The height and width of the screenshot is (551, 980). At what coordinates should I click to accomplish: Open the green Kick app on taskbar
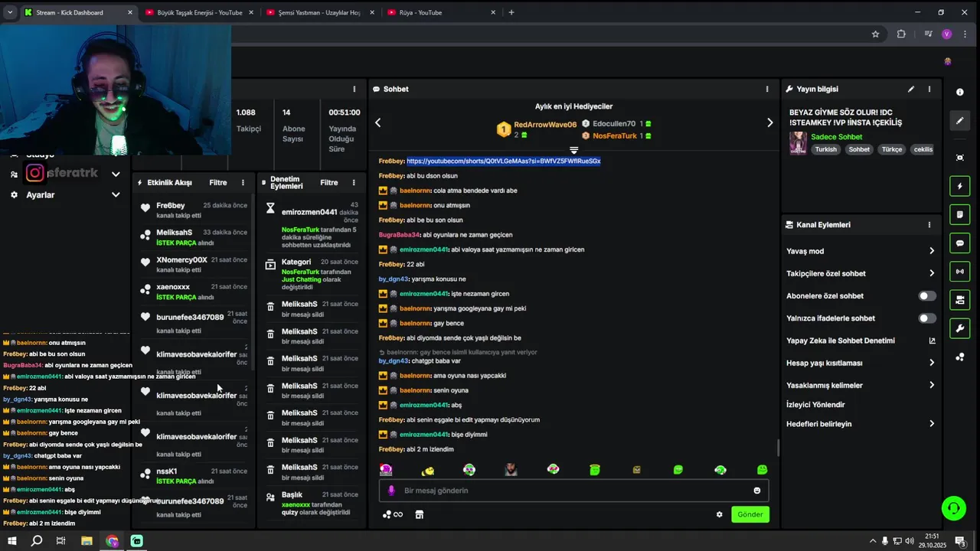coord(136,541)
